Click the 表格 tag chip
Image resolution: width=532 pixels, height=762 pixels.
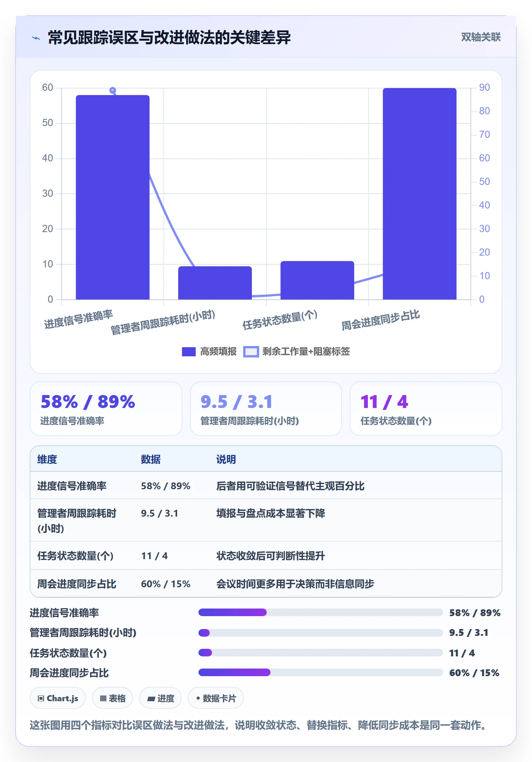[x=112, y=698]
